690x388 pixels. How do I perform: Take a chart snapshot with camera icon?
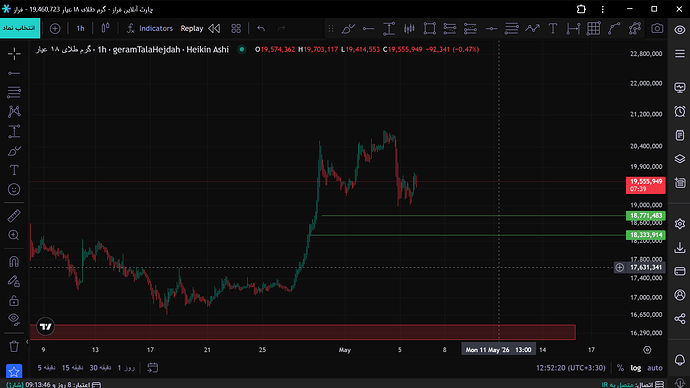point(657,29)
